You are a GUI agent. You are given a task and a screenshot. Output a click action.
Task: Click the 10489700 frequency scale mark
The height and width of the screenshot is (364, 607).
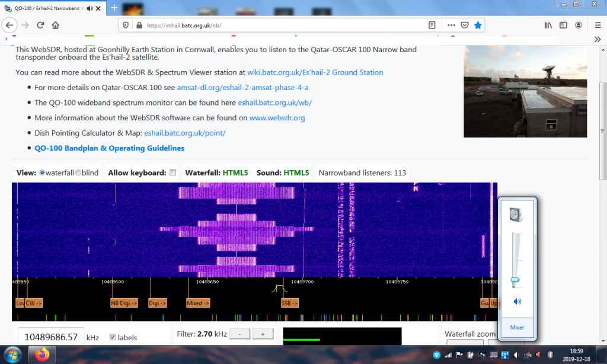tap(302, 282)
